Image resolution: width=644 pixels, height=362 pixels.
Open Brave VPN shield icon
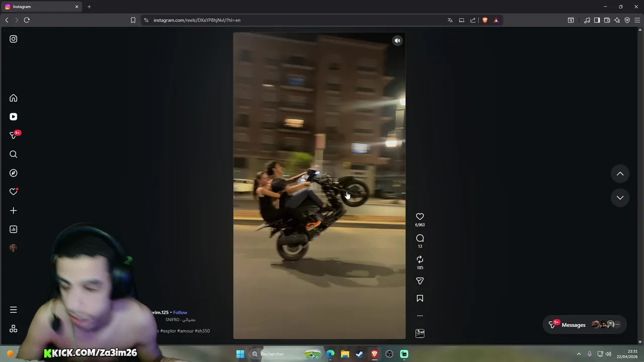coord(627,20)
